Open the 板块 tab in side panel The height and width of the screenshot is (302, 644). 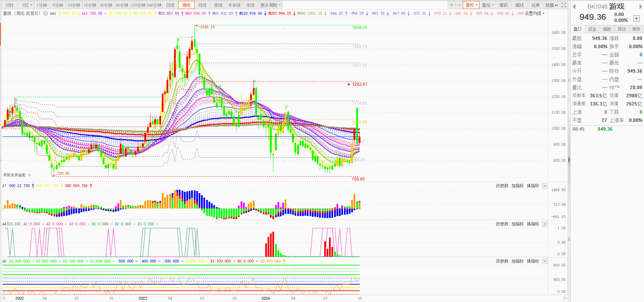[636, 29]
